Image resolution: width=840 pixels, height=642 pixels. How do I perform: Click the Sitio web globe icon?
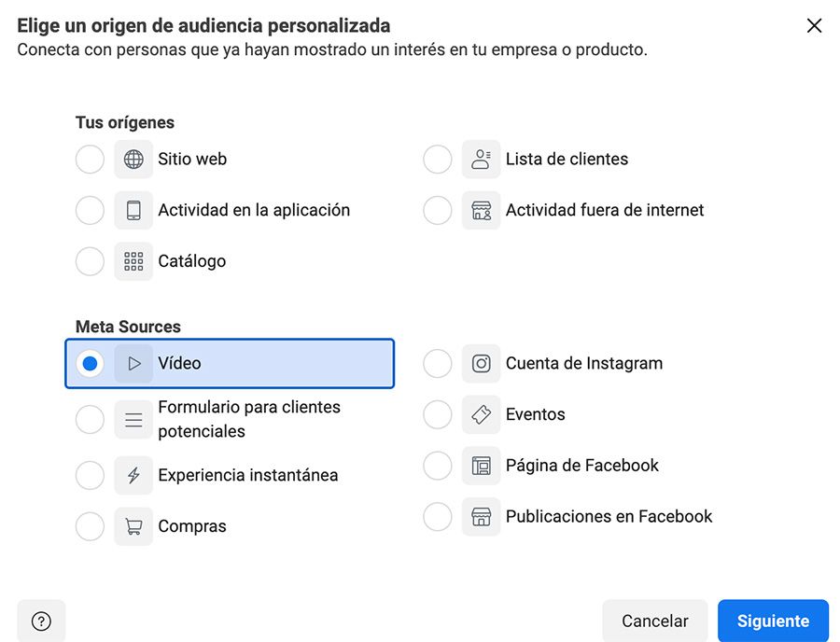click(x=133, y=159)
